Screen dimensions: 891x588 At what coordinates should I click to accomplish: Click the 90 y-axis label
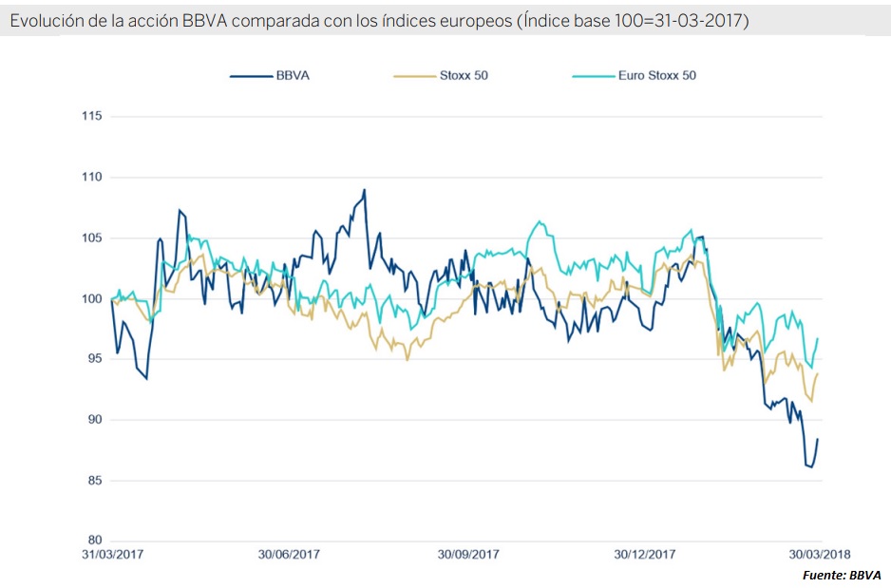click(95, 420)
